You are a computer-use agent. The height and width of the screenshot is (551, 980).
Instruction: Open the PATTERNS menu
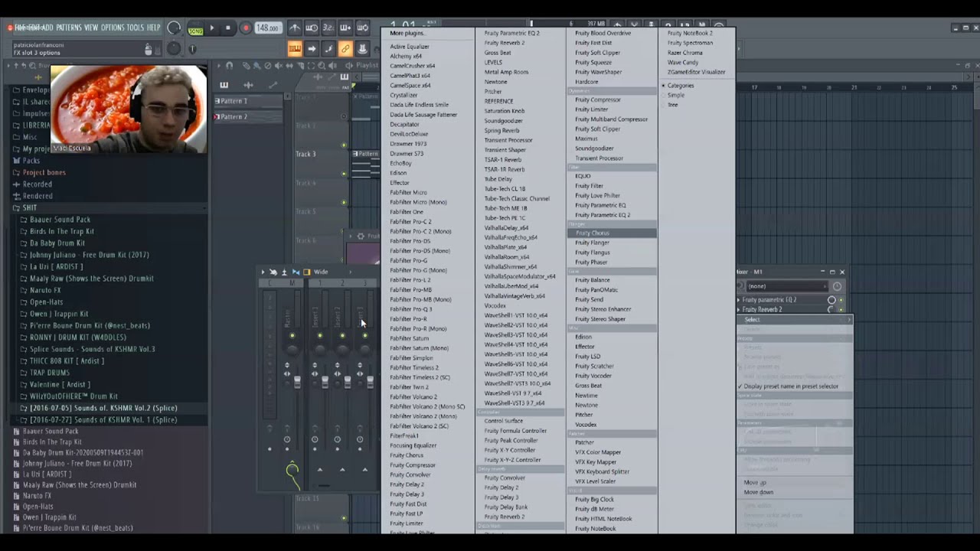click(x=69, y=28)
